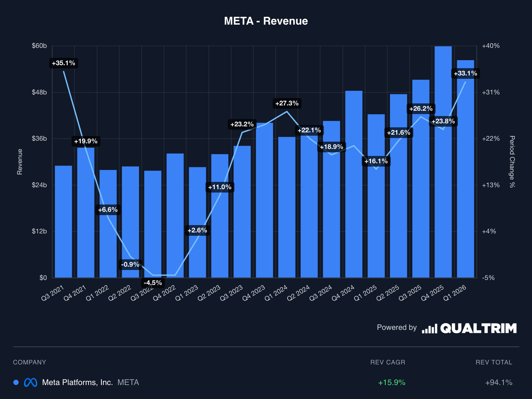Click the $48b revenue axis tick
This screenshot has height=399, width=532.
click(x=39, y=92)
